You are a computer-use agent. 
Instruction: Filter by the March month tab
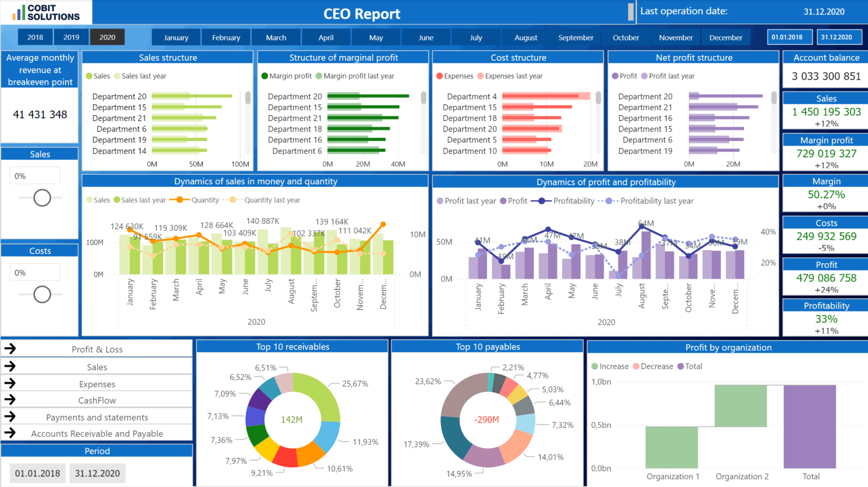(276, 37)
